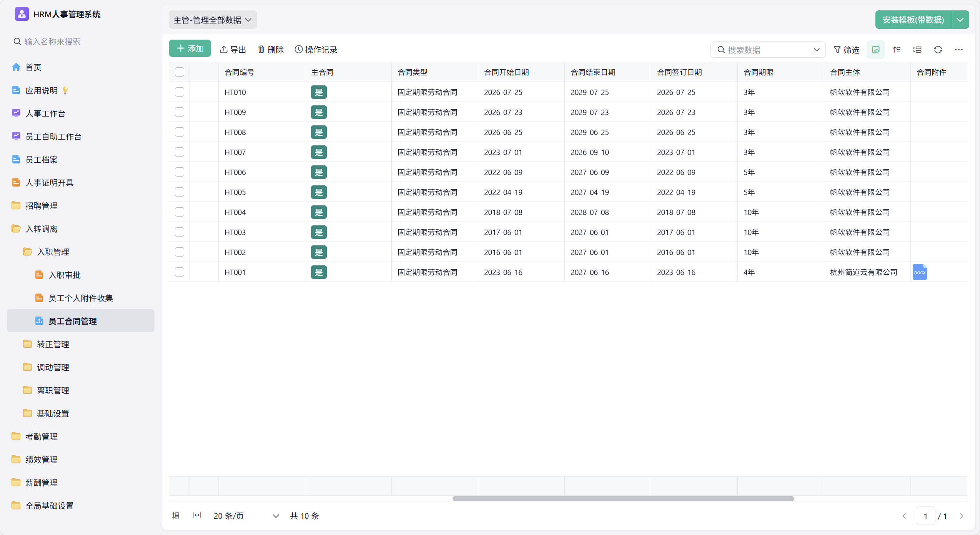Screen dimensions: 980x535
Task: Tick the checkbox for contract HT007
Action: click(180, 152)
